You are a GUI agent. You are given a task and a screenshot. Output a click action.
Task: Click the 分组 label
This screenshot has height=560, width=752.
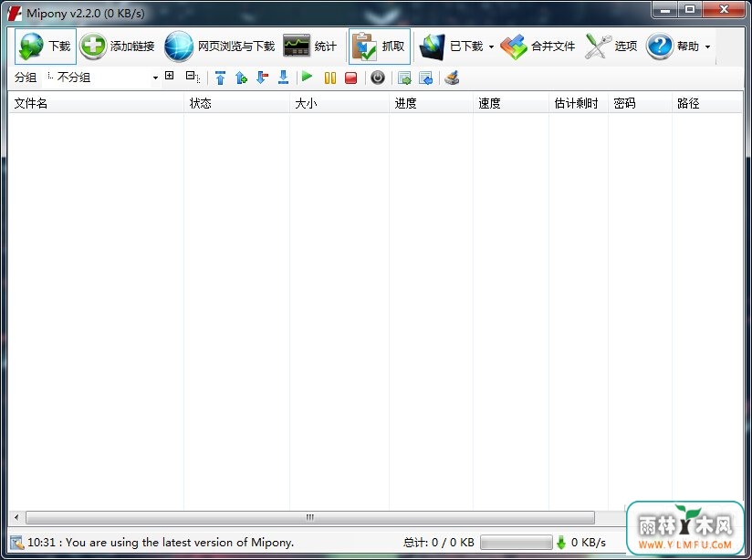point(26,78)
